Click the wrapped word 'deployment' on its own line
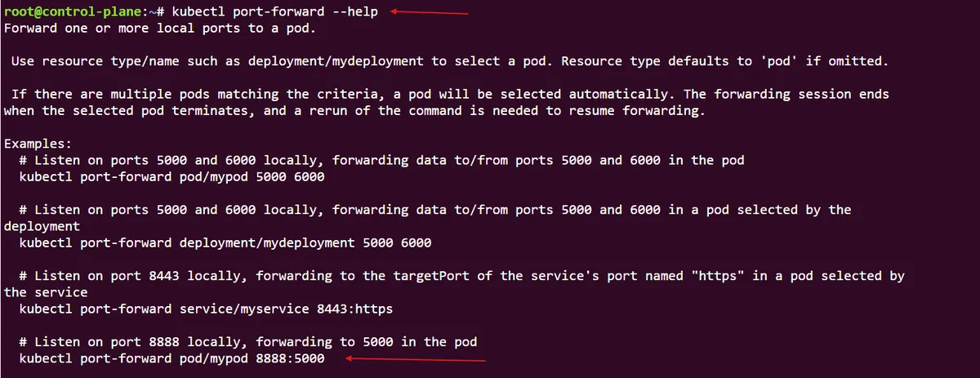The width and height of the screenshot is (980, 378). click(42, 226)
